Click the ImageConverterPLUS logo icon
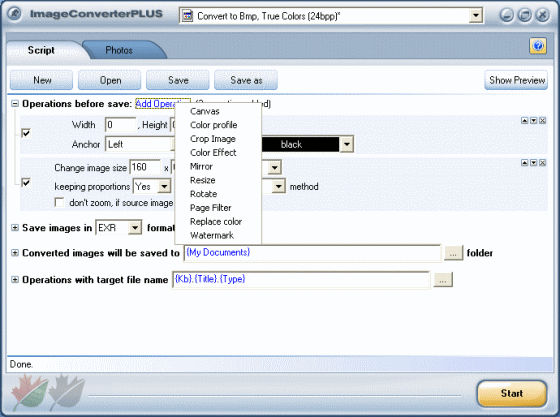This screenshot has height=417, width=560. 15,14
